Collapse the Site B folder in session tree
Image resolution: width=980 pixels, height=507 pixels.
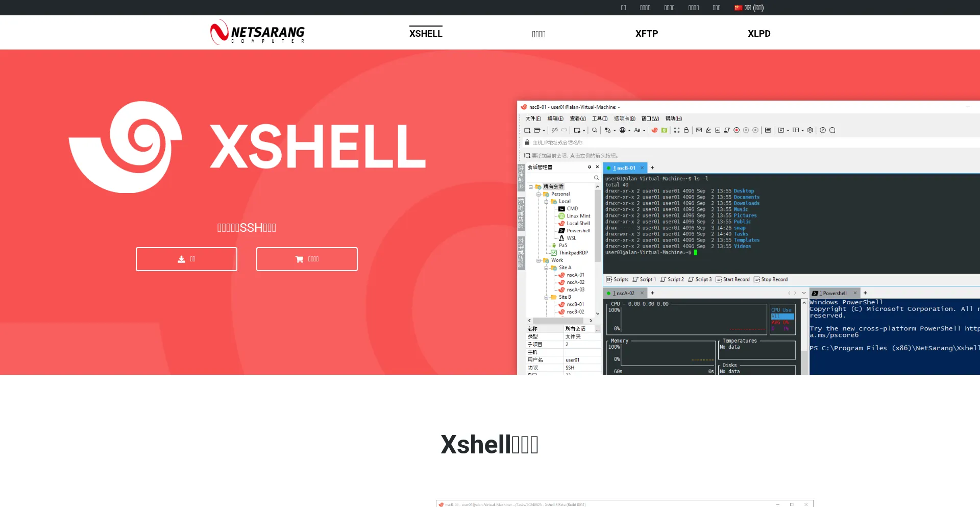tap(546, 298)
